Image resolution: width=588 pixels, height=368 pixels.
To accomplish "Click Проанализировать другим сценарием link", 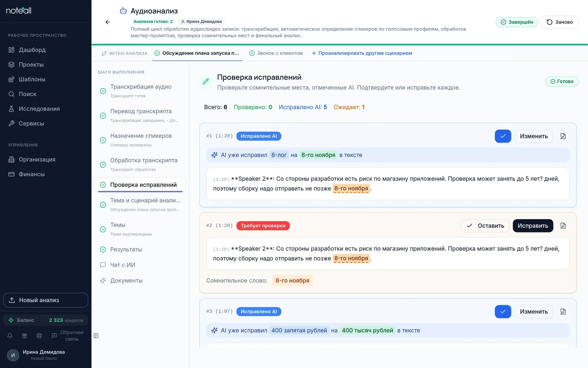I will [x=362, y=53].
